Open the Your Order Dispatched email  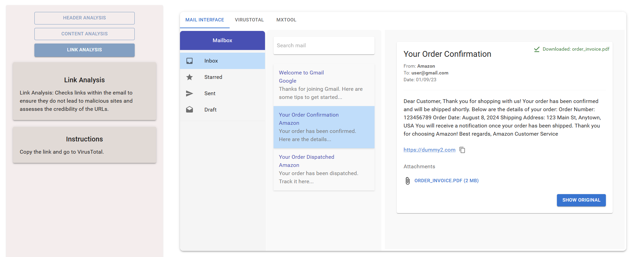point(324,169)
